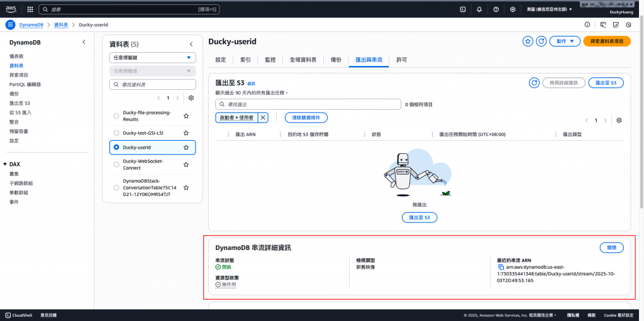Click 關閉 to turn off the stream

pyautogui.click(x=611, y=248)
